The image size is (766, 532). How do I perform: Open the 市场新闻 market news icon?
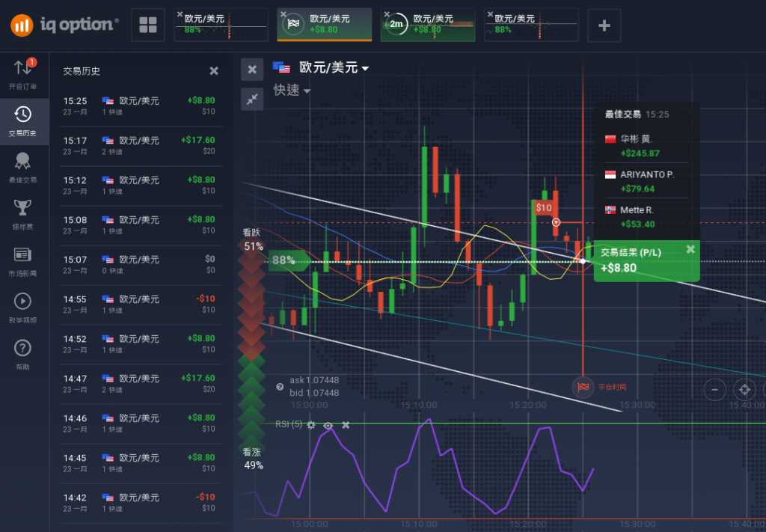click(22, 260)
